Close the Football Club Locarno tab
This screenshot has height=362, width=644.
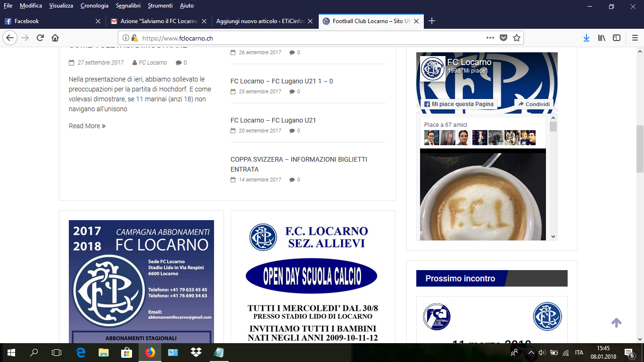point(416,21)
